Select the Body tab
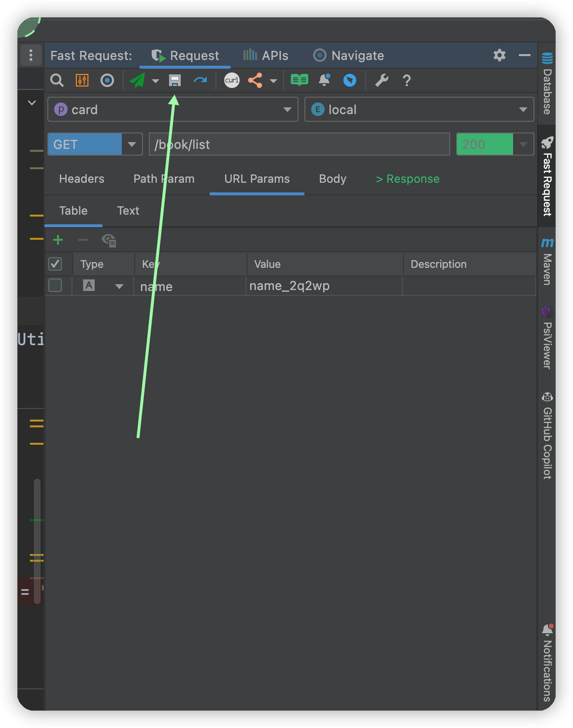This screenshot has width=573, height=728. click(x=333, y=179)
